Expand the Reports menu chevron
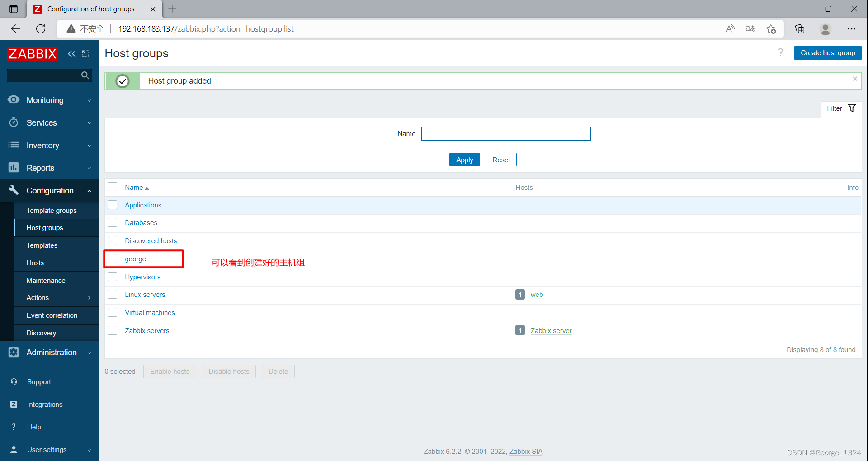868x461 pixels. pos(89,169)
